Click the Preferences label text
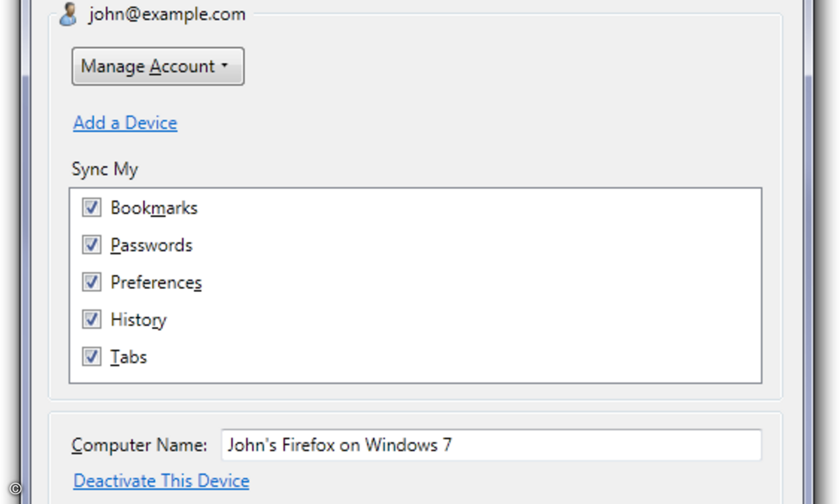Screen dimensions: 840x504 click(156, 282)
